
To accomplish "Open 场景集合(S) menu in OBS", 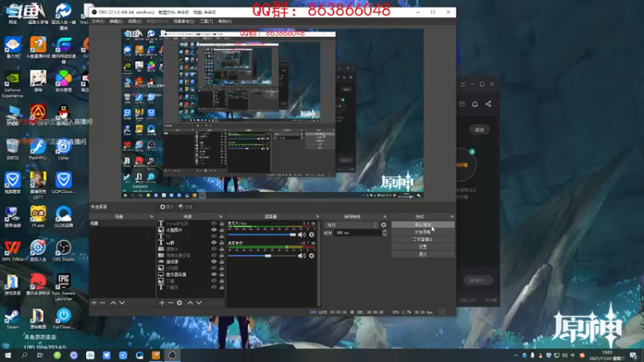I will tap(184, 22).
